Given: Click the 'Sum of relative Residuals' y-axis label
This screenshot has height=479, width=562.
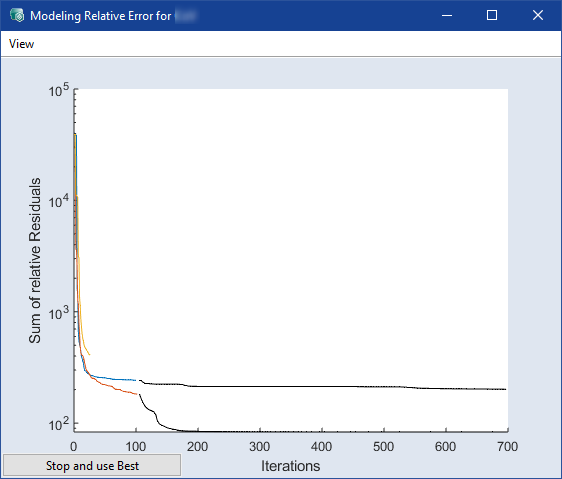Looking at the screenshot, I should point(35,261).
